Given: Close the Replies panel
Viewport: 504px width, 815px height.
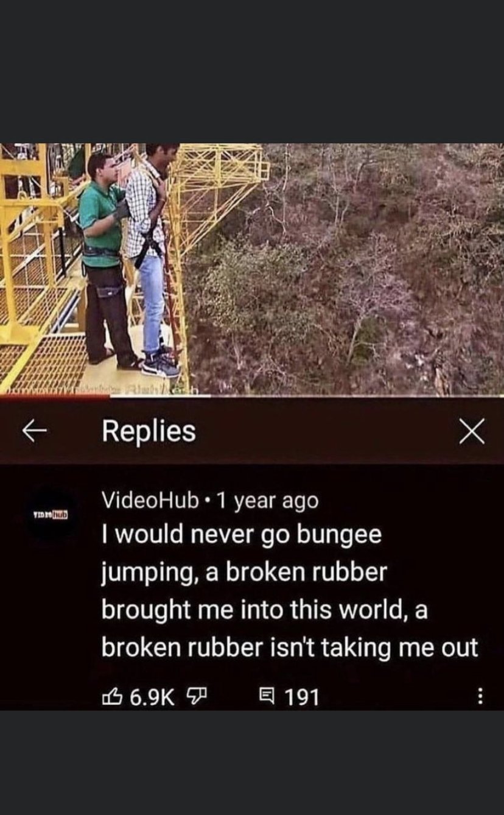Looking at the screenshot, I should pos(472,432).
